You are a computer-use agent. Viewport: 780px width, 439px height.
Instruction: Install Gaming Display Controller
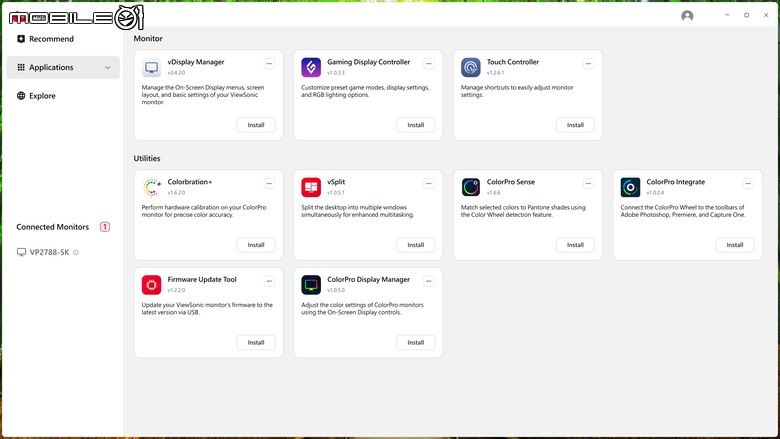pyautogui.click(x=416, y=125)
